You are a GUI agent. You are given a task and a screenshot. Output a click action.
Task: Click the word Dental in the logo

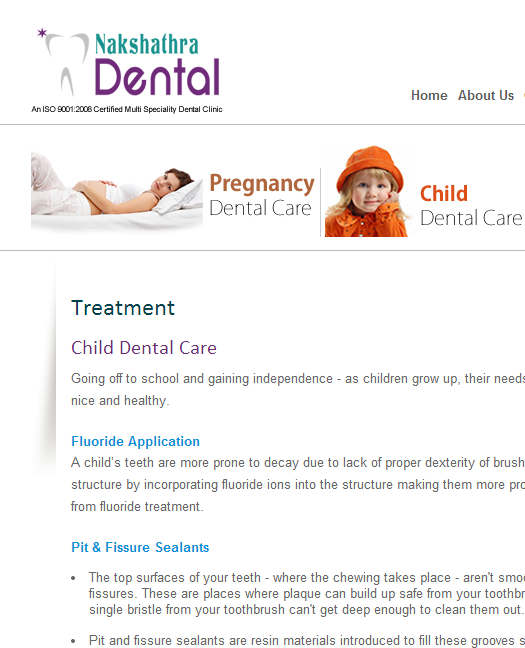[157, 77]
